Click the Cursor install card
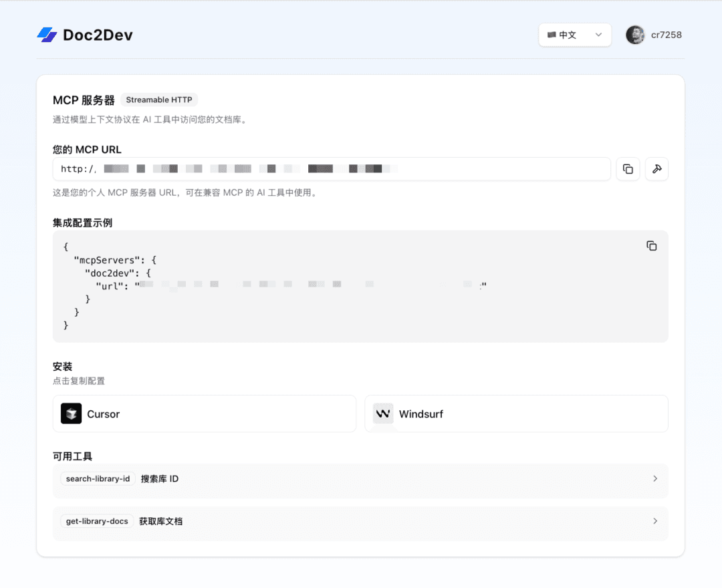Screen dimensions: 722x588 coord(205,414)
